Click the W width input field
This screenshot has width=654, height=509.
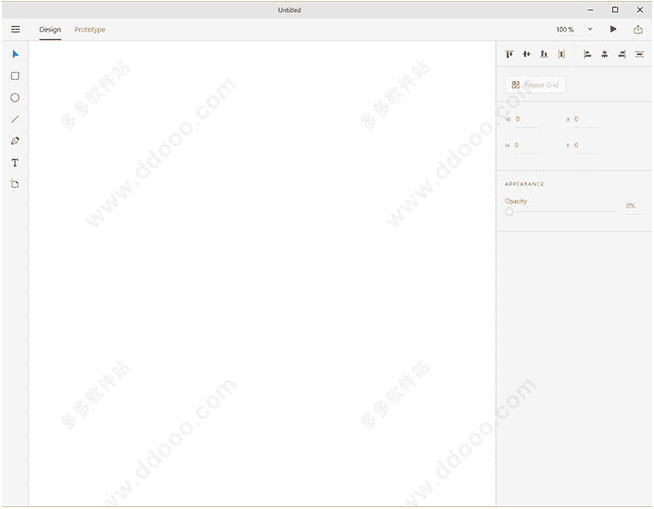click(x=526, y=120)
